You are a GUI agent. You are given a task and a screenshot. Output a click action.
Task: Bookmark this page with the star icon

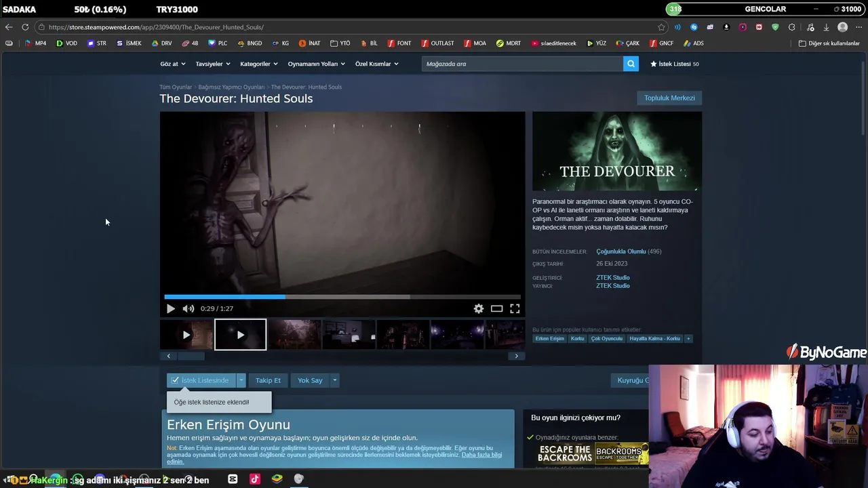(x=661, y=27)
